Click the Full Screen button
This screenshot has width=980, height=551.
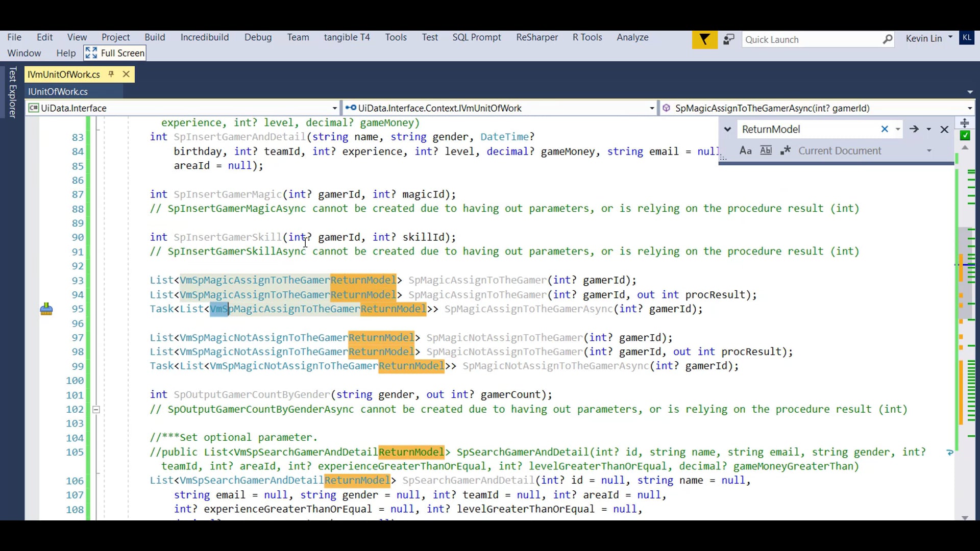[x=114, y=53]
